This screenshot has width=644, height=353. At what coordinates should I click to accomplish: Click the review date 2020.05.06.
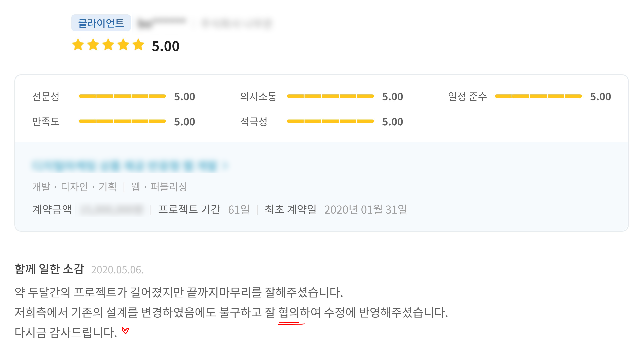117,270
